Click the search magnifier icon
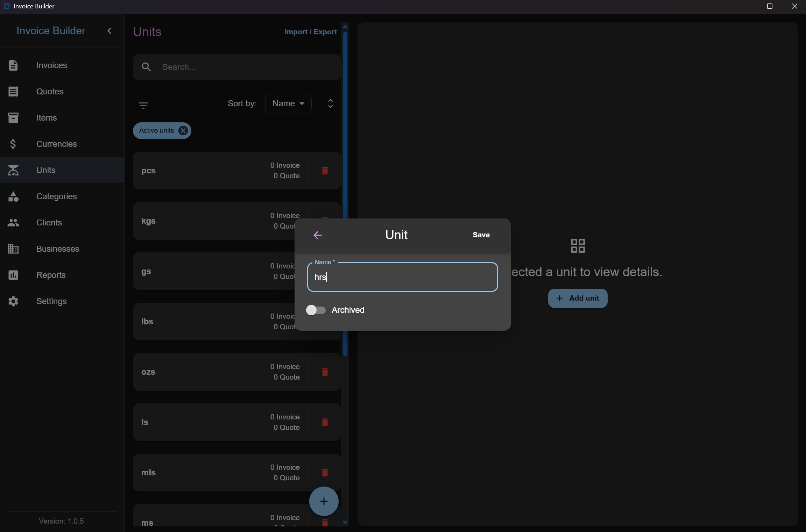 pyautogui.click(x=147, y=67)
